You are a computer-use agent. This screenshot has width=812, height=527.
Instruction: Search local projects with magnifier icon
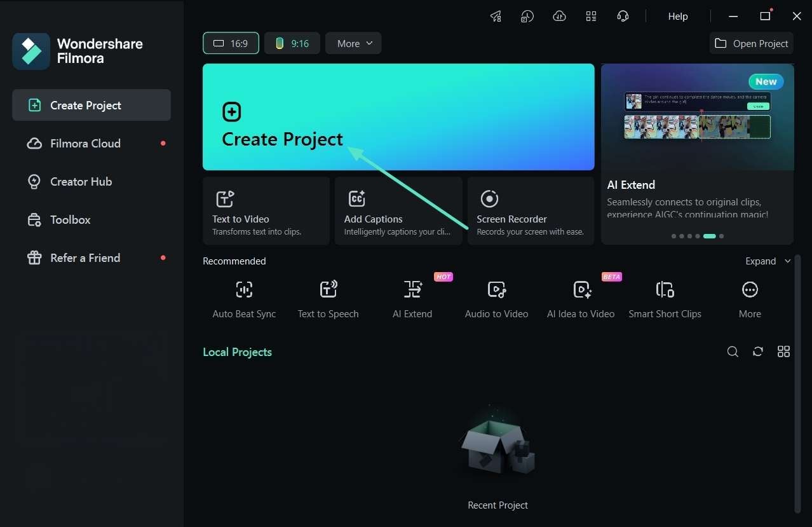(x=733, y=352)
